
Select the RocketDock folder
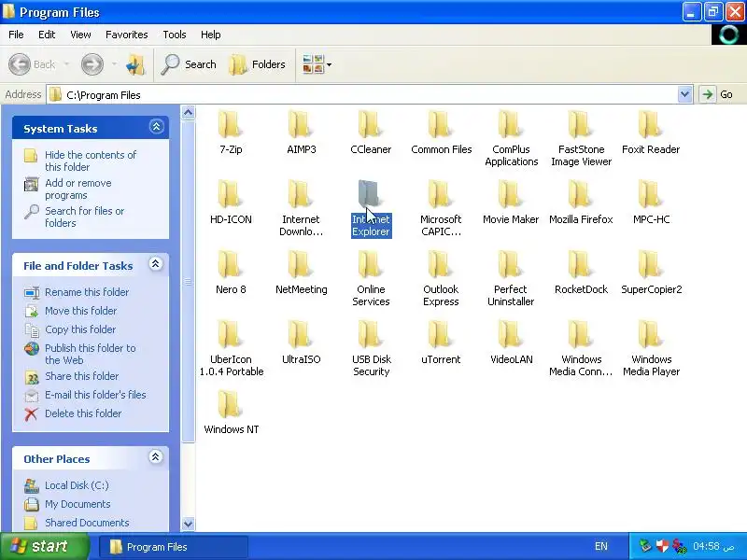tap(581, 272)
